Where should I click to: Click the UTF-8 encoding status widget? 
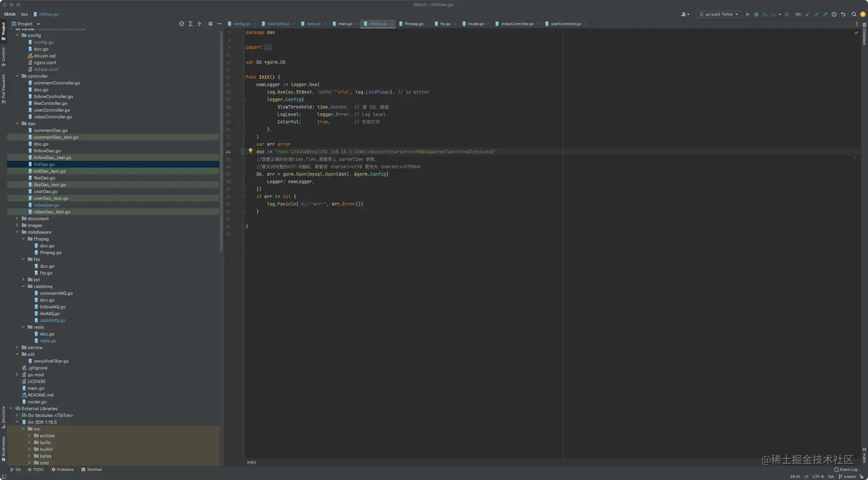point(817,477)
